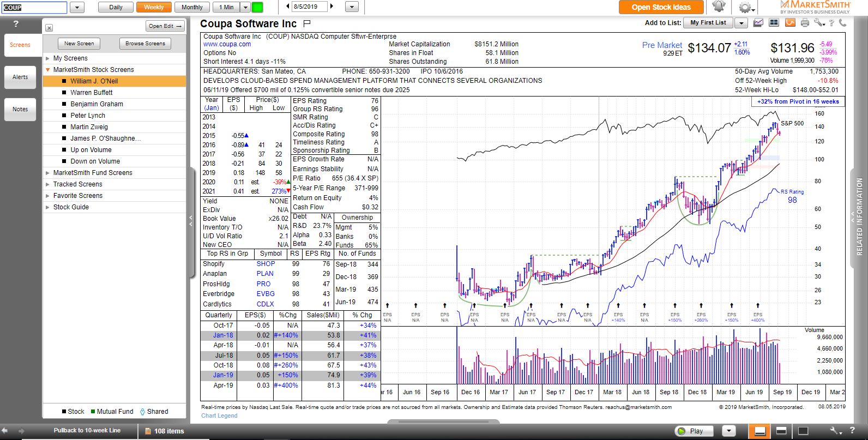This screenshot has height=440, width=868.
Task: Print the current chart
Action: pos(805,23)
